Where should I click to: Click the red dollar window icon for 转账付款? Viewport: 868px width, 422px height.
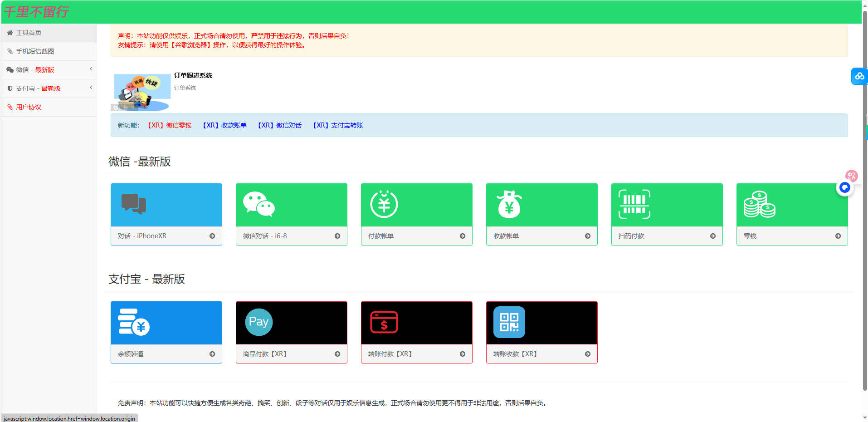[x=384, y=322]
